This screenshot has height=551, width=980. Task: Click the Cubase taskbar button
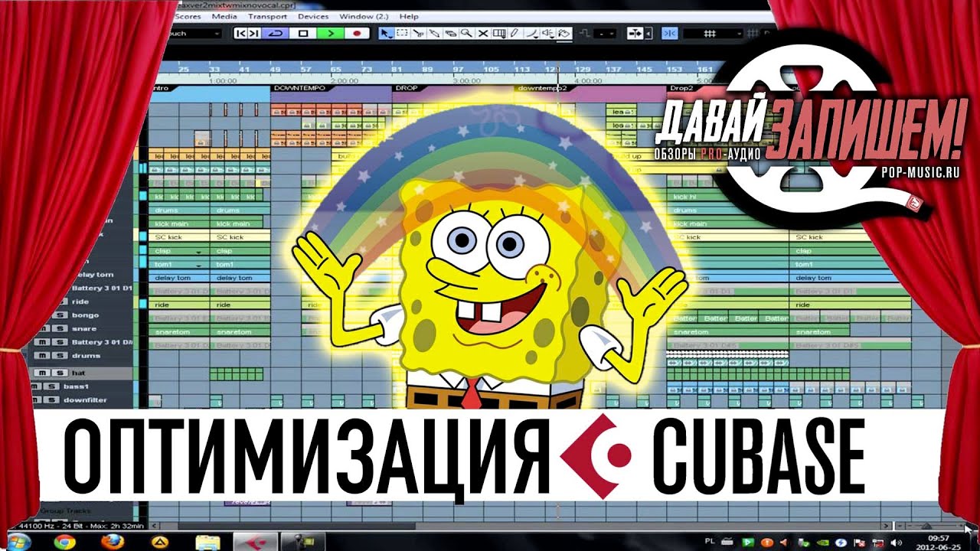coord(255,542)
